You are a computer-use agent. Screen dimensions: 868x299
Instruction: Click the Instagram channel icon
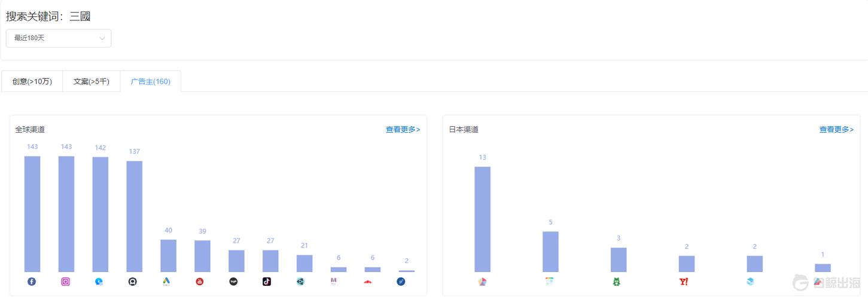[66, 282]
